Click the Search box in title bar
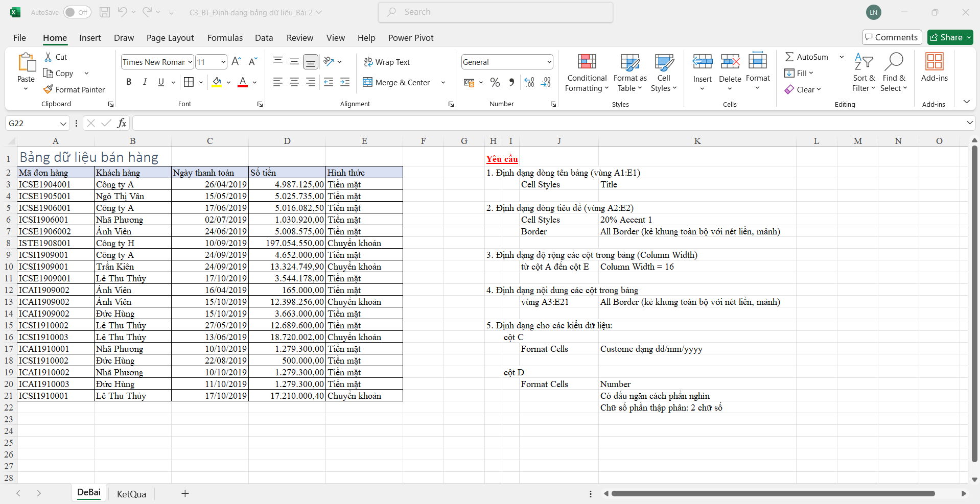Screen dimensions: 980x504 496,12
